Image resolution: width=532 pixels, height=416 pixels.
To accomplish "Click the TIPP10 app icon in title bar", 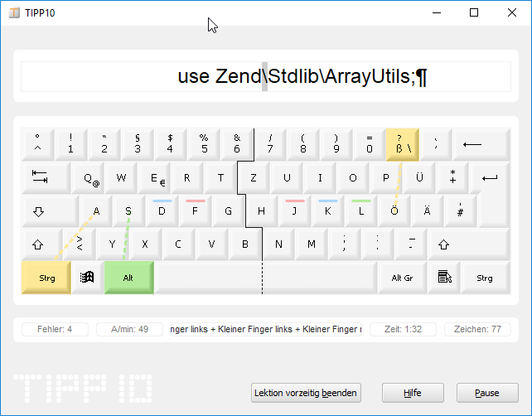I will tap(14, 13).
